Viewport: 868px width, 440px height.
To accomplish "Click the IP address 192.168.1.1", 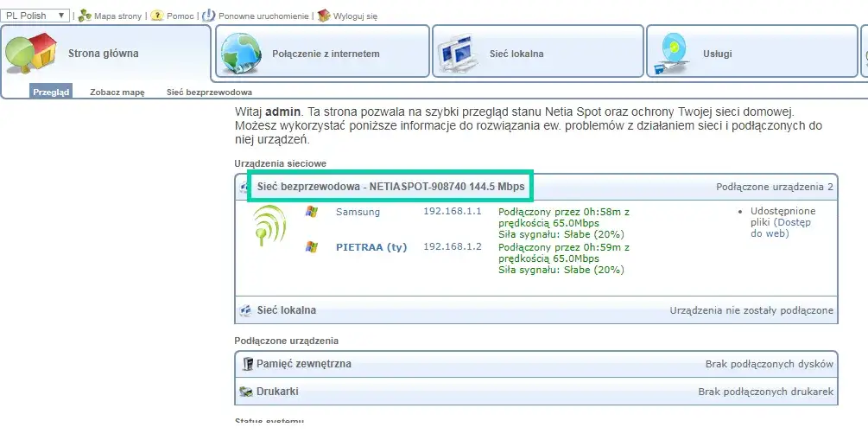I will pyautogui.click(x=453, y=211).
